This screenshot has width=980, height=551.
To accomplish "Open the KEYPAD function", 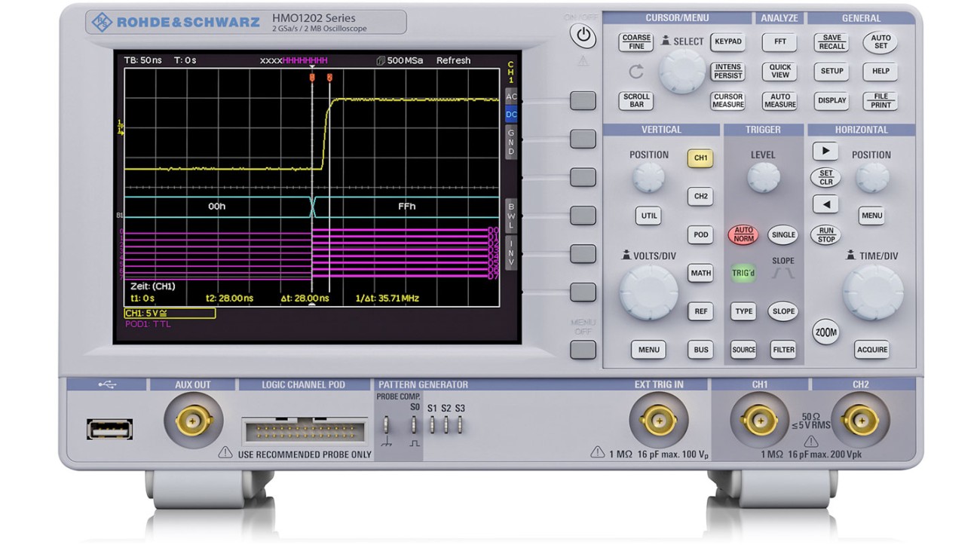I will (x=727, y=42).
